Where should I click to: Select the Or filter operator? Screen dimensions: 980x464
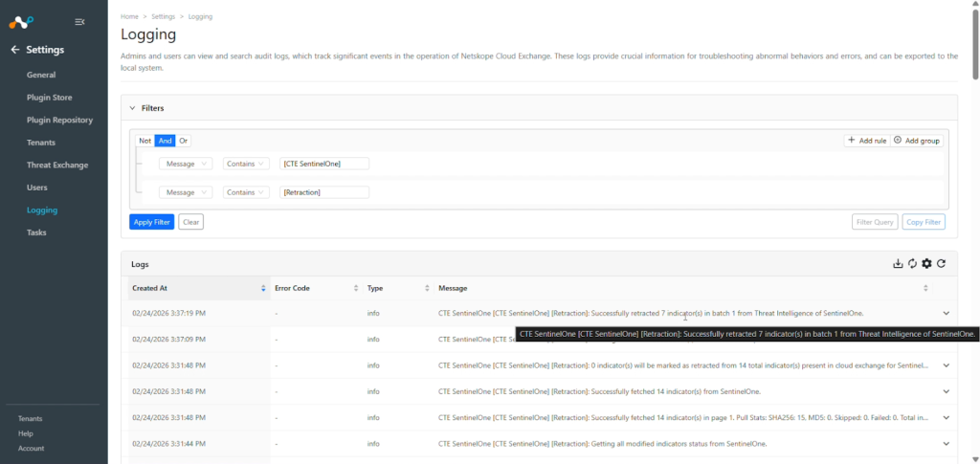pos(183,142)
